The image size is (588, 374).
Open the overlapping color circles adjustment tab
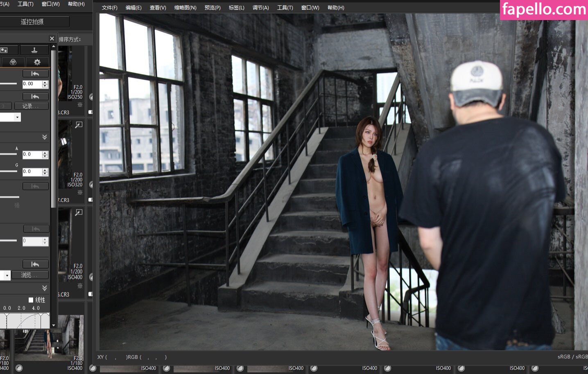click(x=13, y=62)
